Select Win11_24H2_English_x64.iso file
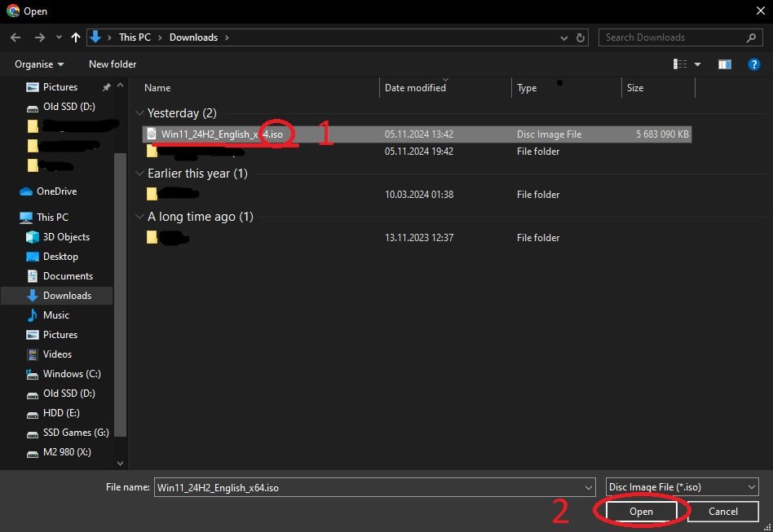 [x=417, y=134]
